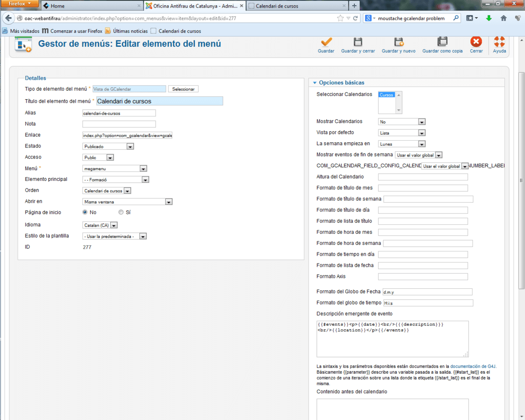
Task: Go to the Firefox home icon
Action: tap(504, 18)
